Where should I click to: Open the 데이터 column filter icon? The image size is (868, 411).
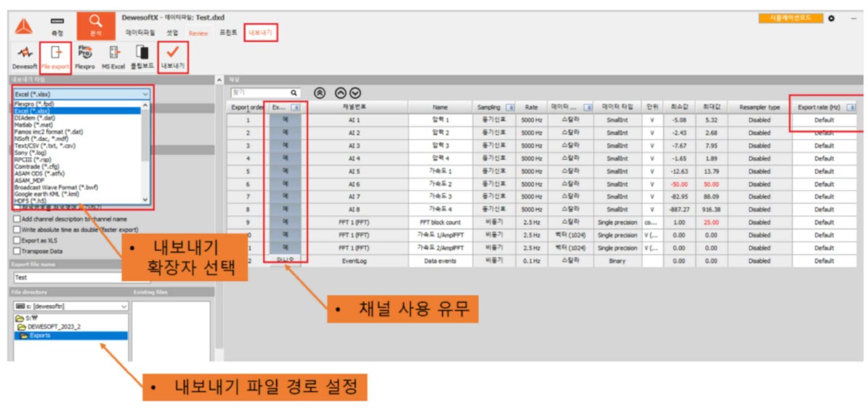tap(587, 107)
